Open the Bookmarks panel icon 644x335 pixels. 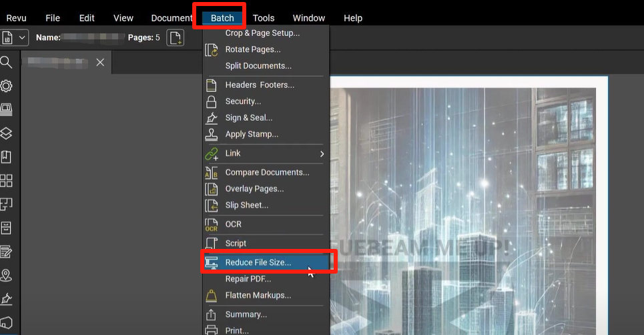pyautogui.click(x=6, y=157)
